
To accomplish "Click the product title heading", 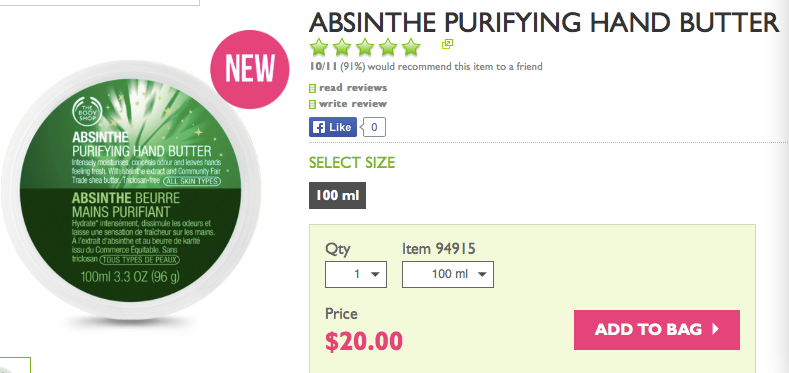I will 544,23.
